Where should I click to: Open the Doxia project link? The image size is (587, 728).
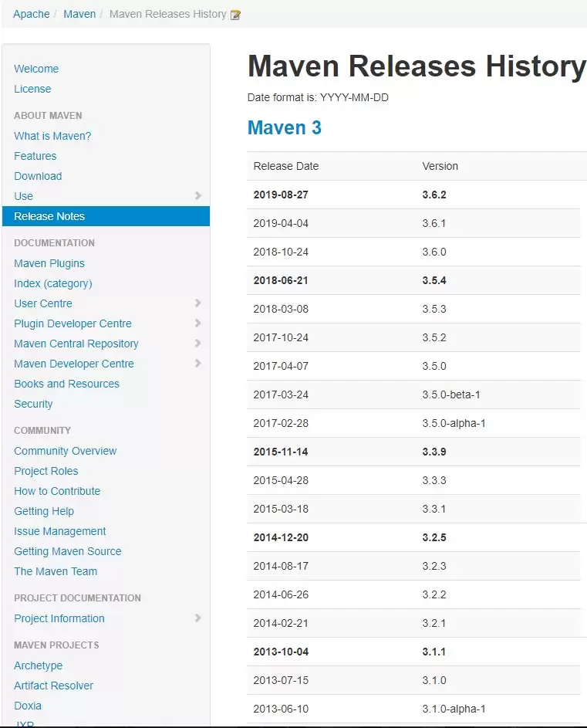28,706
